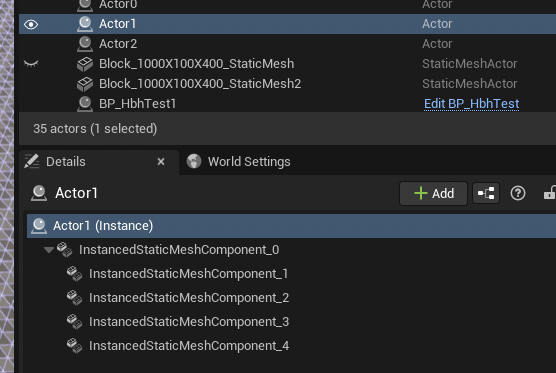The height and width of the screenshot is (373, 556).
Task: Click the InstancedStaticMeshComponent_3 component icon
Action: click(74, 322)
